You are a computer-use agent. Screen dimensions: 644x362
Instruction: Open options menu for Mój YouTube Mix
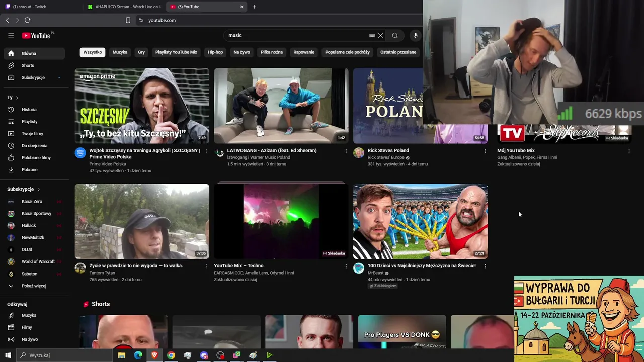pos(629,151)
